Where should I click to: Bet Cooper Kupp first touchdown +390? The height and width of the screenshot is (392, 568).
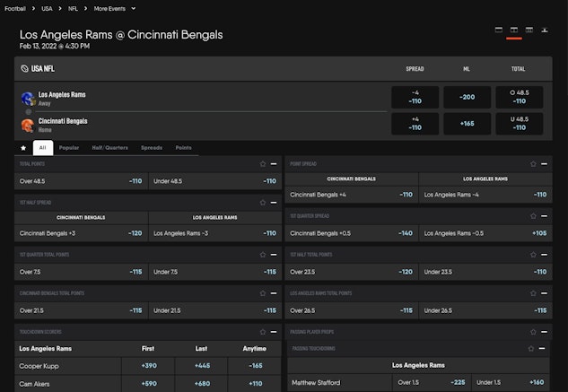[x=148, y=366]
